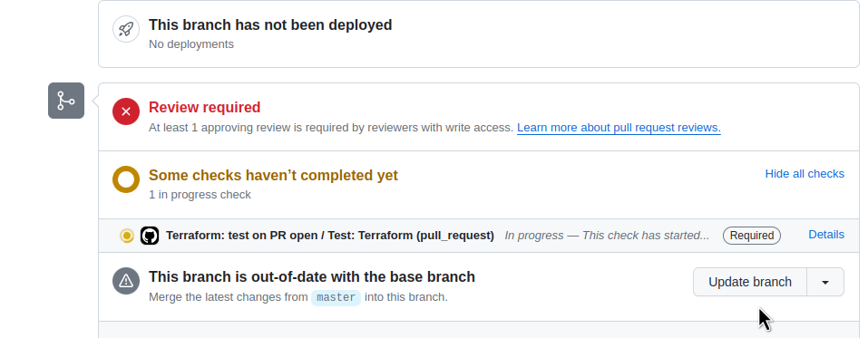The image size is (868, 338).
Task: Click the small yellow in-progress status dot
Action: click(x=127, y=236)
